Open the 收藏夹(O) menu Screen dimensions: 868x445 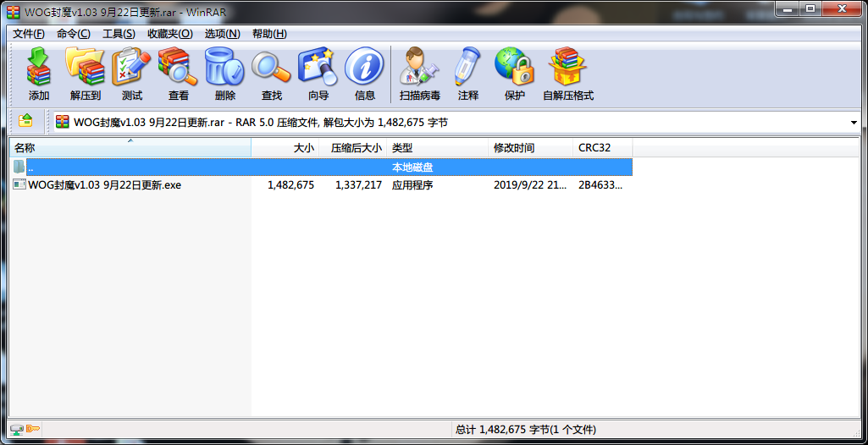click(x=170, y=34)
